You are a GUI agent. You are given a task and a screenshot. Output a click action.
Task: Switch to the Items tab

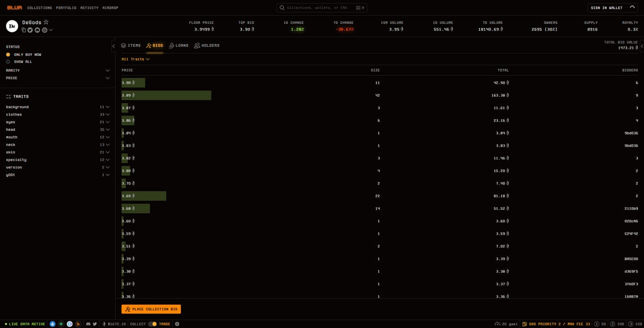[x=131, y=45]
